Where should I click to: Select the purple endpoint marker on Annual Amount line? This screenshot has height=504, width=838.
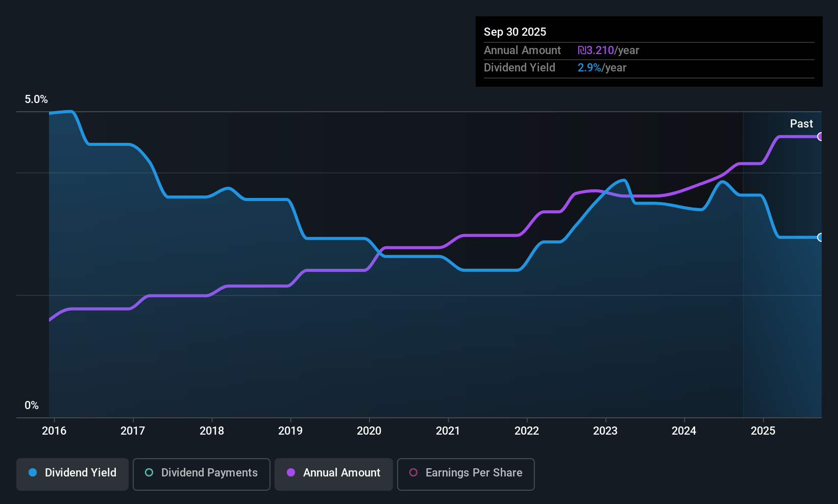[820, 137]
